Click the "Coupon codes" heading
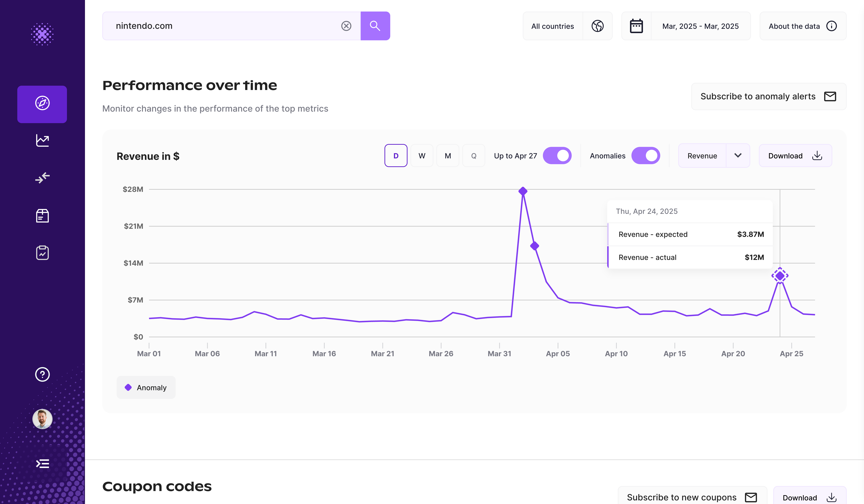The width and height of the screenshot is (864, 504). [x=157, y=487]
